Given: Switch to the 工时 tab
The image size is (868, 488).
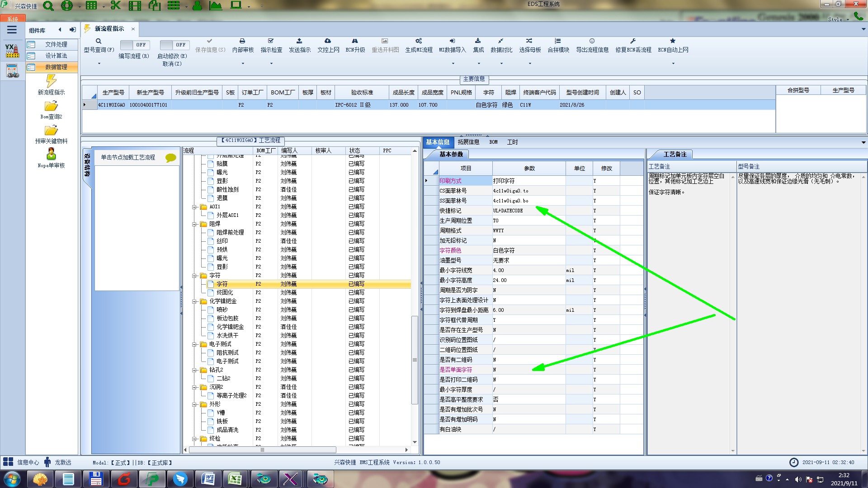Looking at the screenshot, I should point(512,142).
